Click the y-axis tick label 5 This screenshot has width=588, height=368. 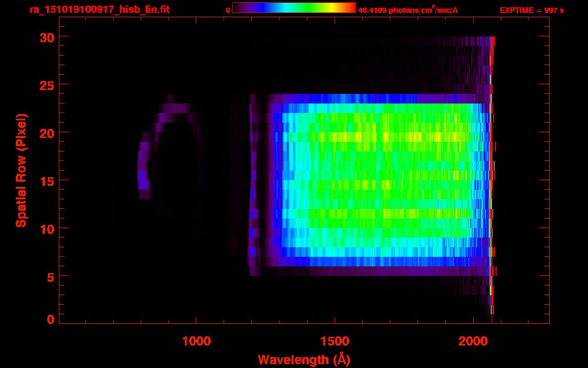click(x=51, y=276)
